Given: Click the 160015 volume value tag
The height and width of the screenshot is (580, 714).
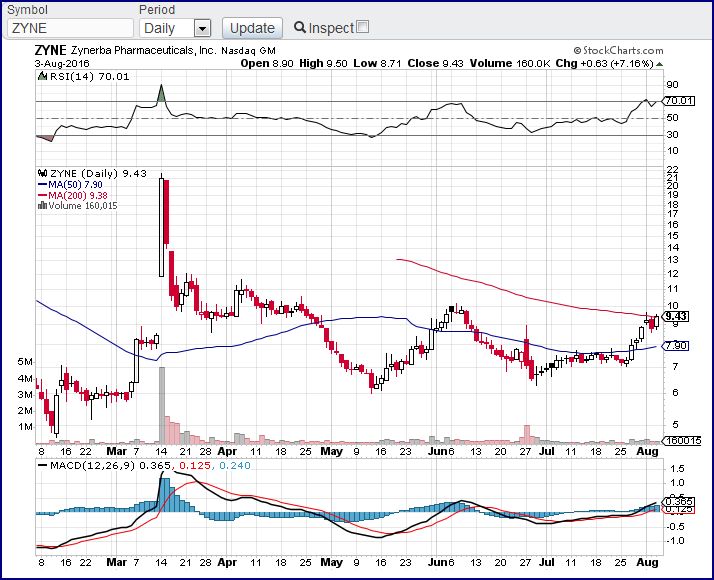Looking at the screenshot, I should point(681,441).
